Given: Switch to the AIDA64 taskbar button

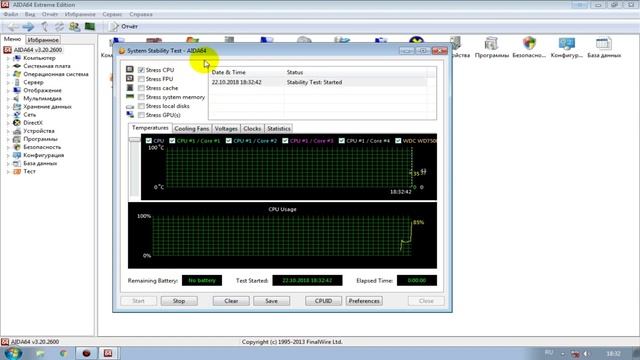Looking at the screenshot, I should coord(108,353).
